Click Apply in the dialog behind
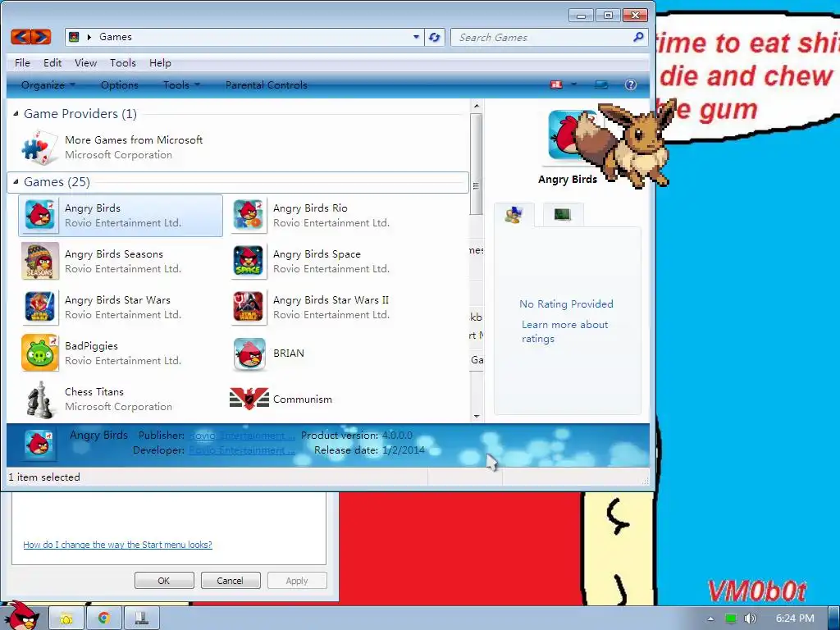 (297, 581)
